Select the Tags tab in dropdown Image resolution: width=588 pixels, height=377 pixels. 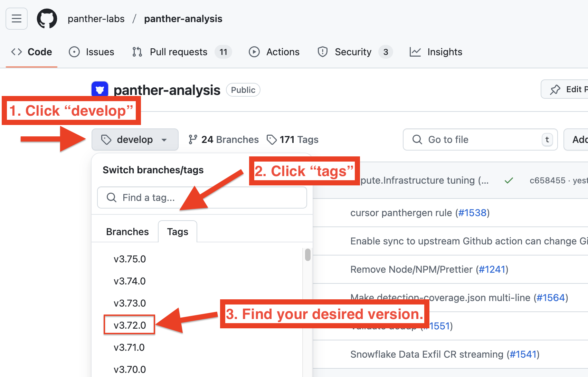[x=178, y=232]
